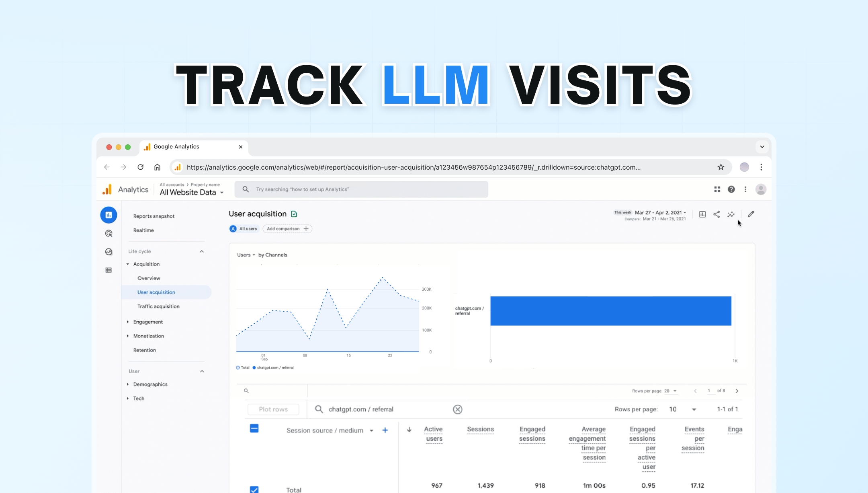Click the Analytics search field
The height and width of the screenshot is (493, 868).
361,189
